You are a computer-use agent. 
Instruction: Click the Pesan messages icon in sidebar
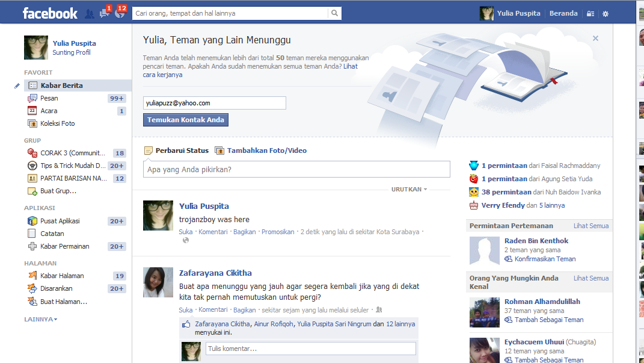[x=32, y=98]
